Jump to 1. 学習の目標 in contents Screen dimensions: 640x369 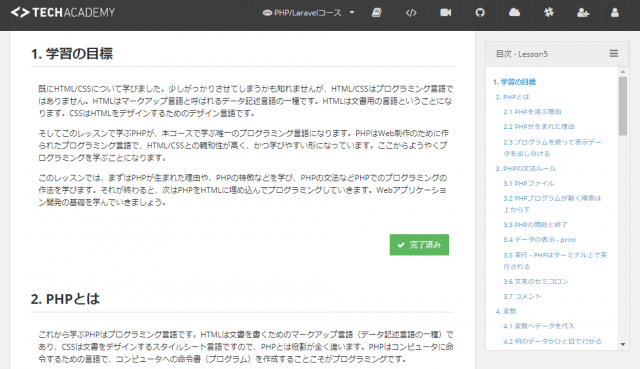[x=514, y=82]
